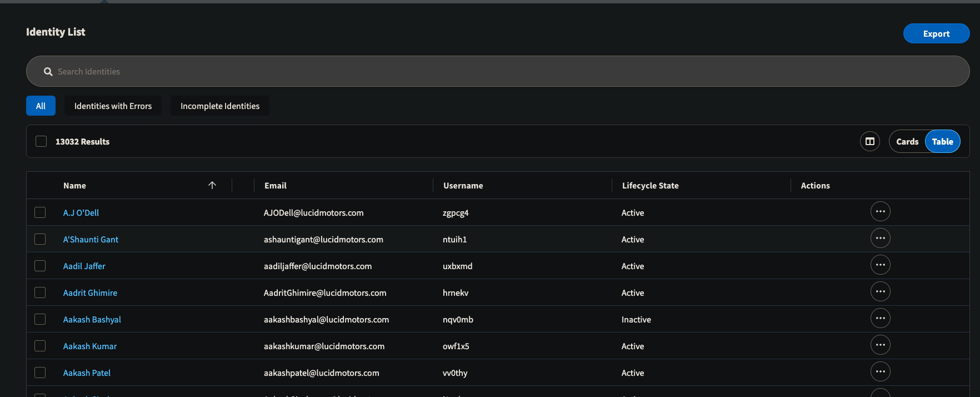
Task: Open actions menu for Aadrit Ghimire
Action: 880,292
